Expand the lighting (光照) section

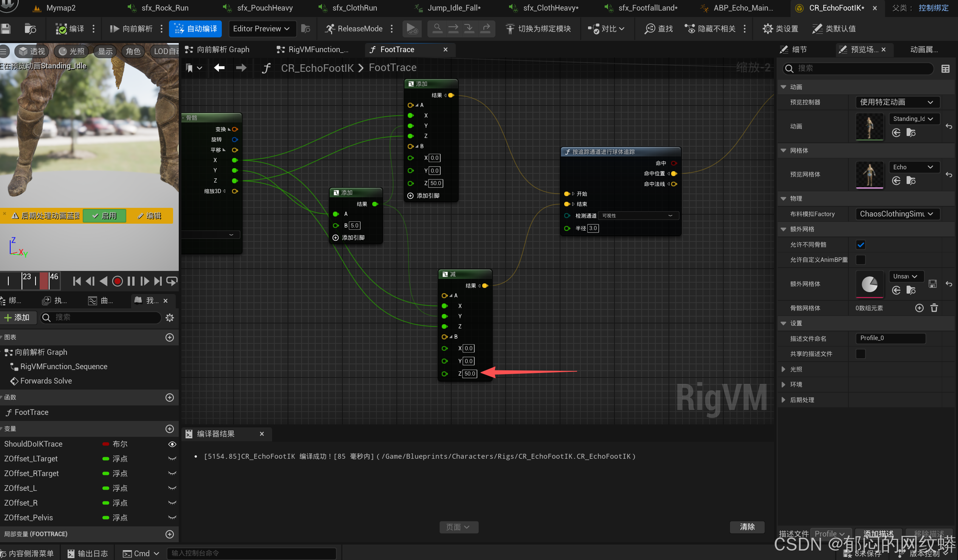click(783, 369)
